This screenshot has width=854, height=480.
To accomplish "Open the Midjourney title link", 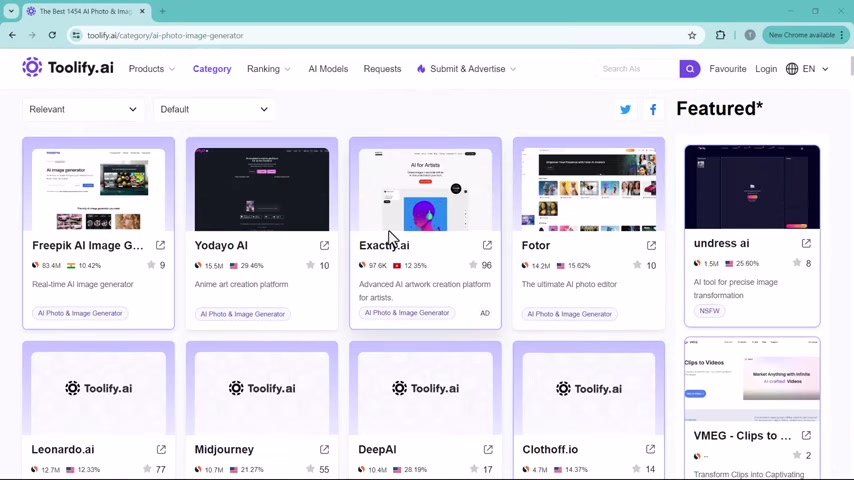I will pos(224,449).
